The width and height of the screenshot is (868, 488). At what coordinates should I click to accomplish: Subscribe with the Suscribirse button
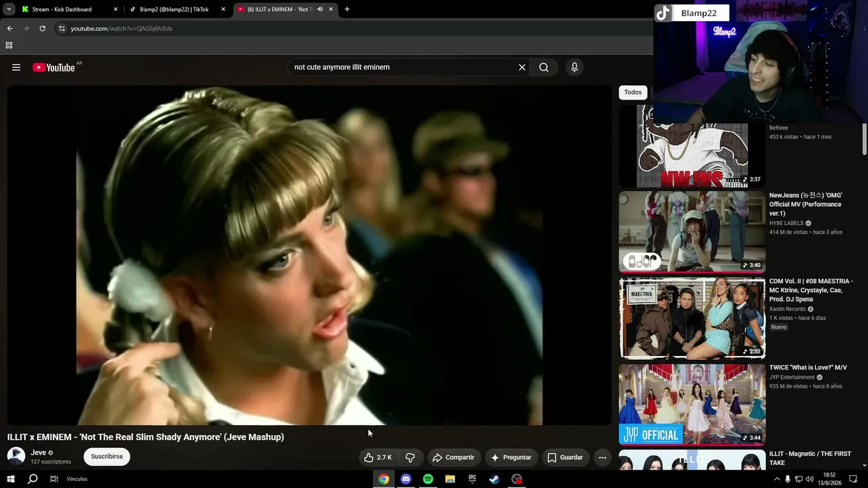(x=107, y=457)
